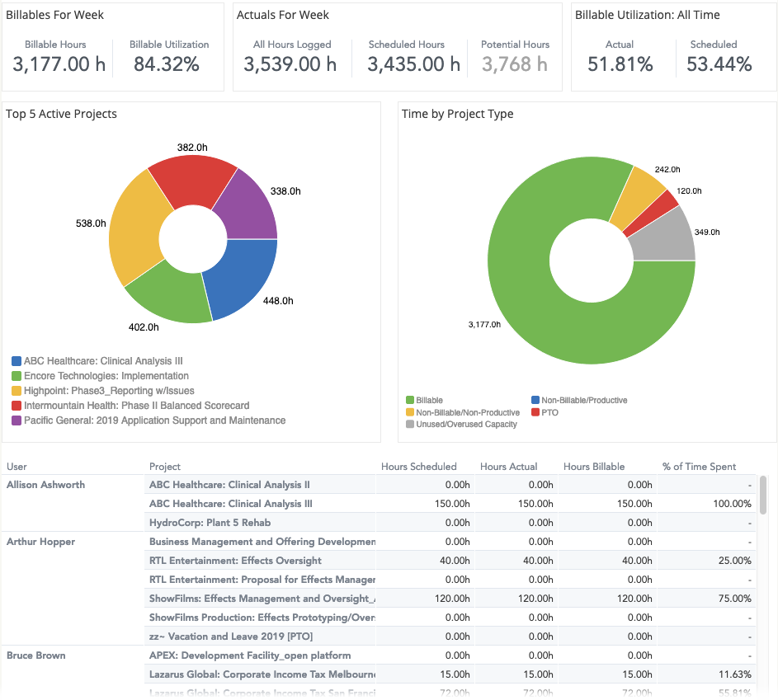
Task: Click the Highpoint: Phase3_Reporting w/Issues legend label
Action: click(x=109, y=391)
